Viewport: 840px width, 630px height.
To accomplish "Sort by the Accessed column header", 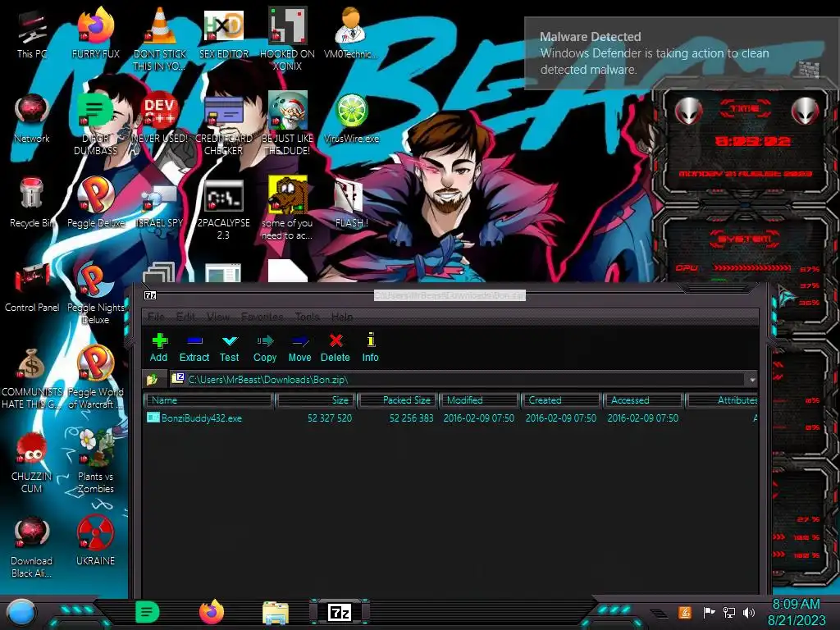I will click(643, 400).
